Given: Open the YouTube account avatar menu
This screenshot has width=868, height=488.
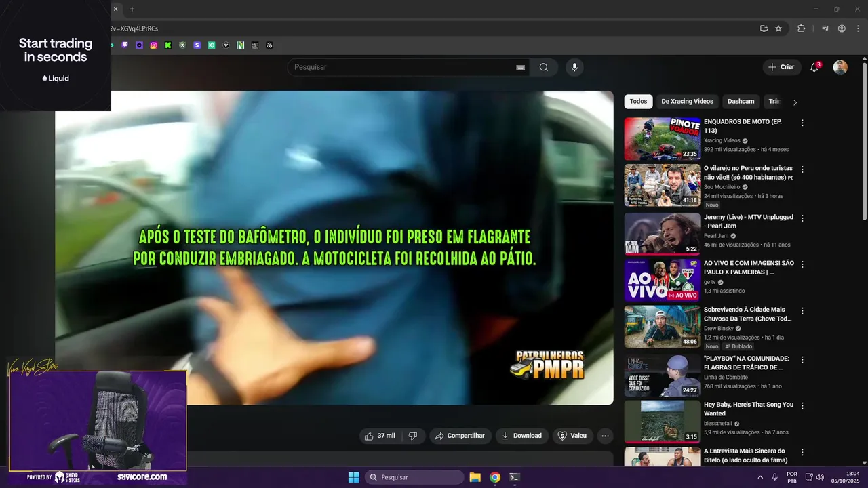Looking at the screenshot, I should pyautogui.click(x=840, y=67).
